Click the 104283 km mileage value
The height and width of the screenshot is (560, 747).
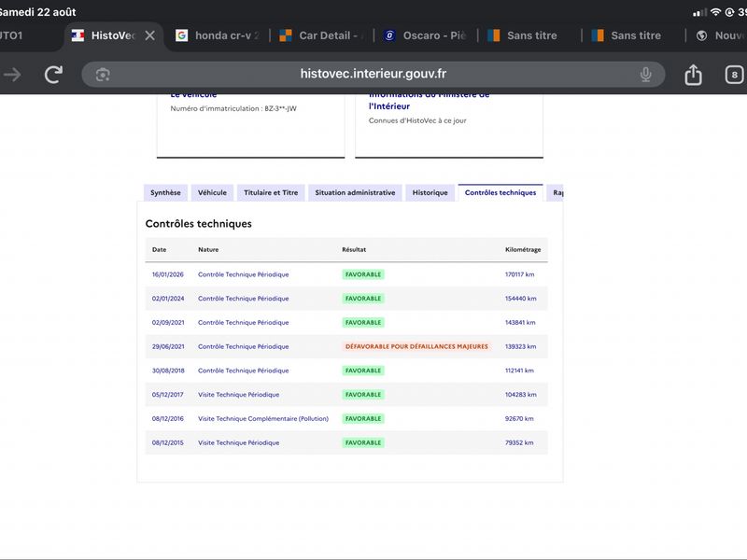520,395
